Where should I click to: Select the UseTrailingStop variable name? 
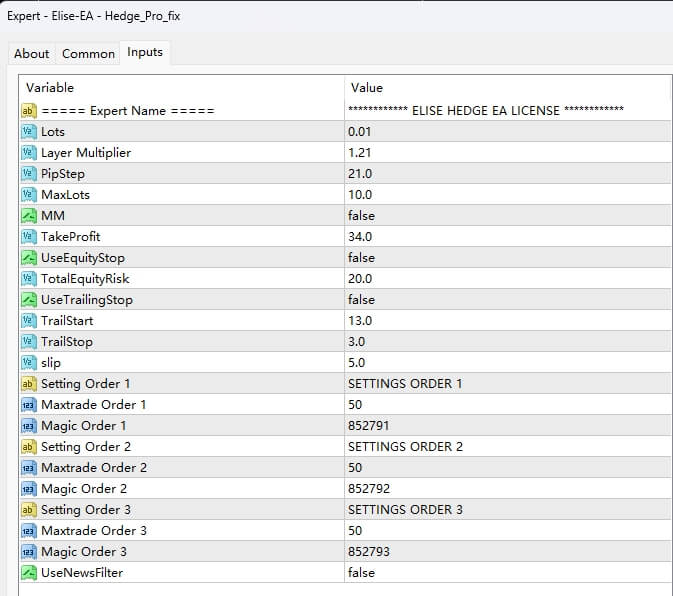[x=87, y=300]
